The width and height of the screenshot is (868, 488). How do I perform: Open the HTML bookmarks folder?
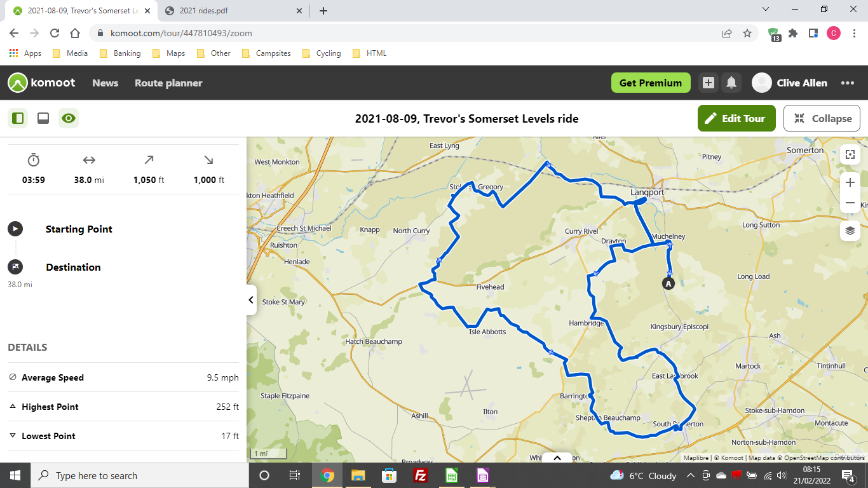369,53
